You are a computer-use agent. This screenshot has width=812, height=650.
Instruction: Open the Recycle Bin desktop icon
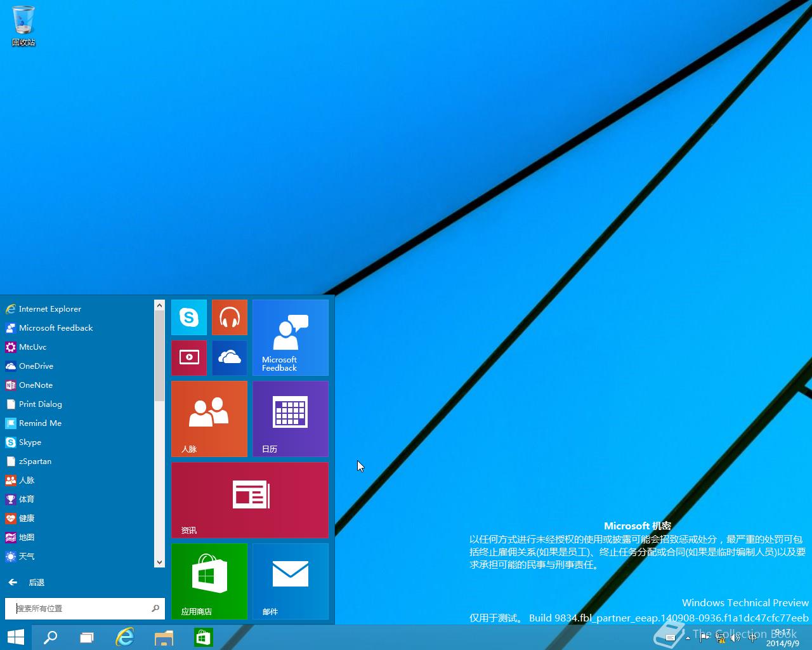(23, 26)
